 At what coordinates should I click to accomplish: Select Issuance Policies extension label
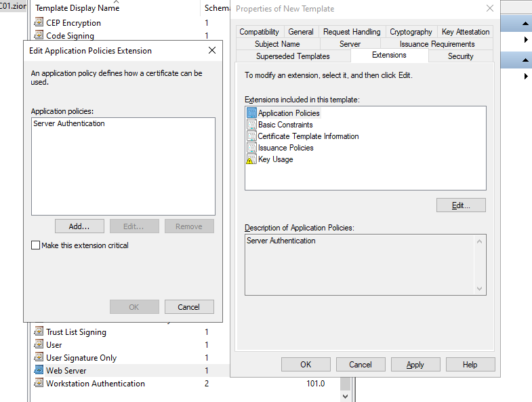coord(286,148)
